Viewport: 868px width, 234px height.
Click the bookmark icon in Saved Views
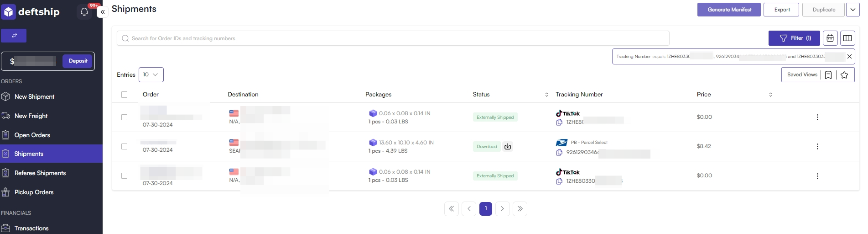coord(828,75)
